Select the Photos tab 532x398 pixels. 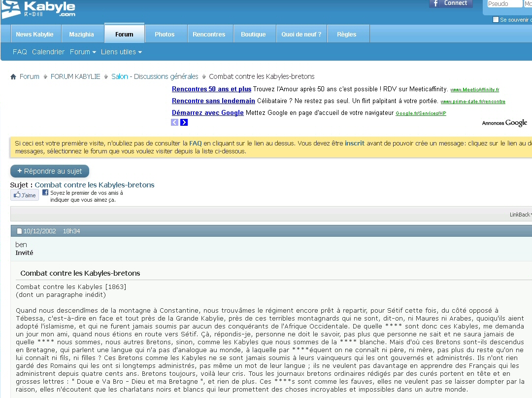tap(165, 35)
